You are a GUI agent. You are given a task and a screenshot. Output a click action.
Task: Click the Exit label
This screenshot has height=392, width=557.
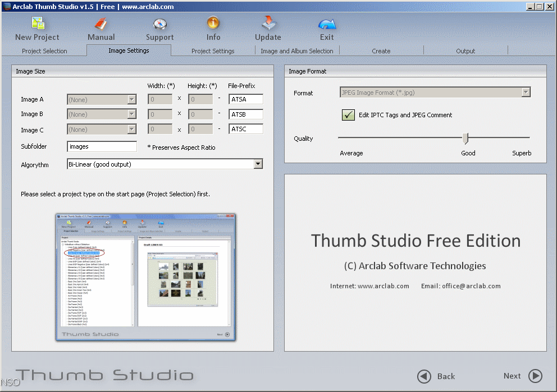coord(327,37)
